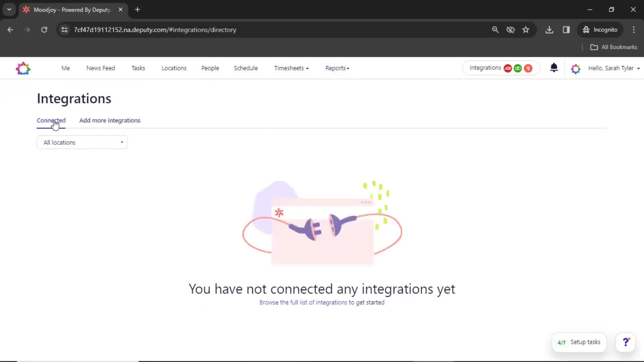Screen dimensions: 644x362
Task: Click the red integration status icon
Action: (508, 68)
